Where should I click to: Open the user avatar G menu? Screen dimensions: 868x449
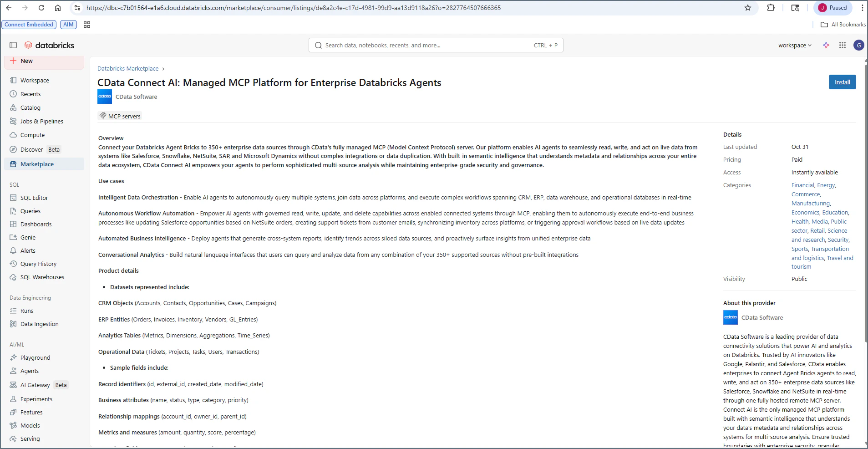(858, 45)
